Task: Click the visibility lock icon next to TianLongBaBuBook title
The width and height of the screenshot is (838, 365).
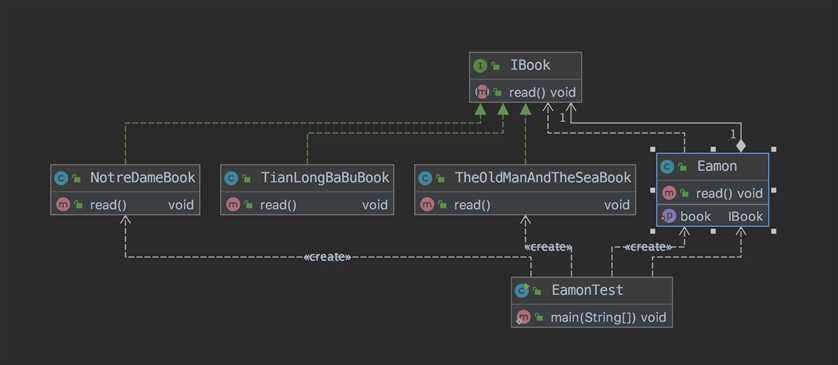Action: click(x=247, y=178)
